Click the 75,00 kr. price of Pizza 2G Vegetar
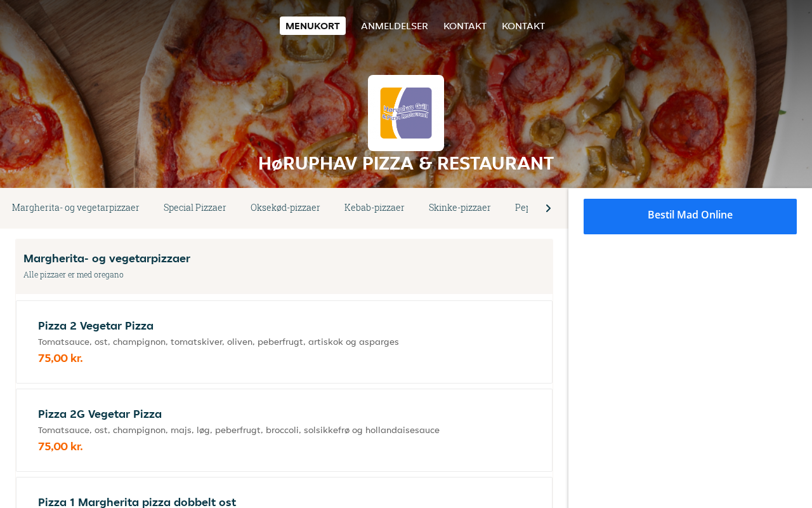This screenshot has height=508, width=812. click(60, 446)
